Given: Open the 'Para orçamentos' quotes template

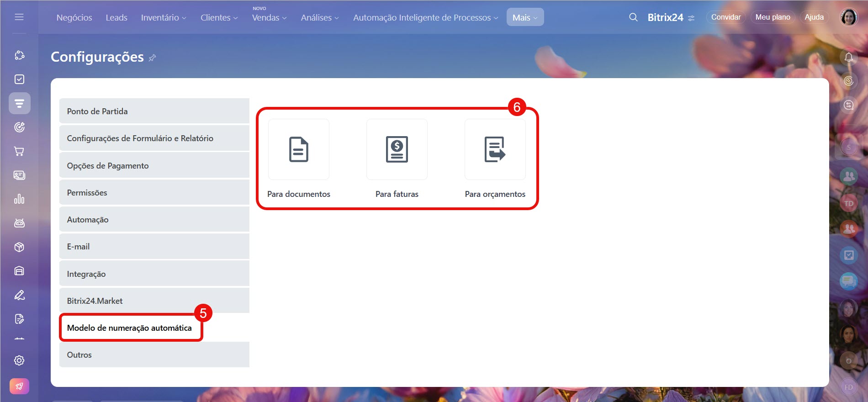Looking at the screenshot, I should click(495, 150).
